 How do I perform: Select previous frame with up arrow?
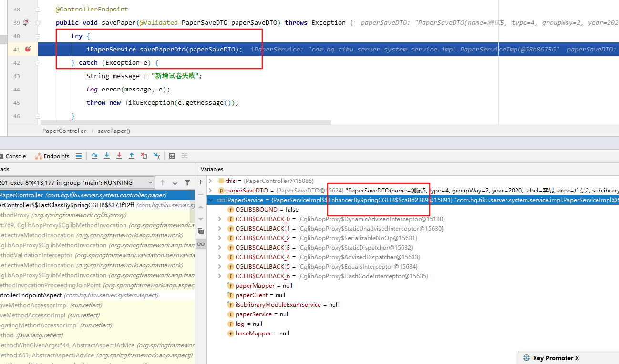point(163,182)
